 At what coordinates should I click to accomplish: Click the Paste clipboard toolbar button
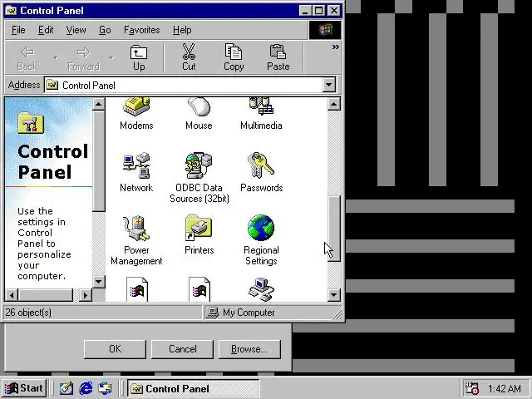coord(278,57)
